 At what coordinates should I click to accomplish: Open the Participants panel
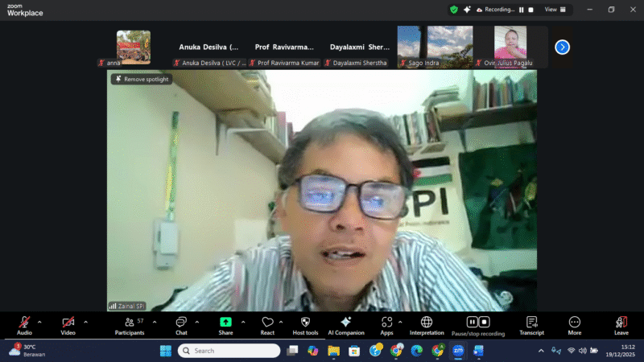pyautogui.click(x=129, y=323)
